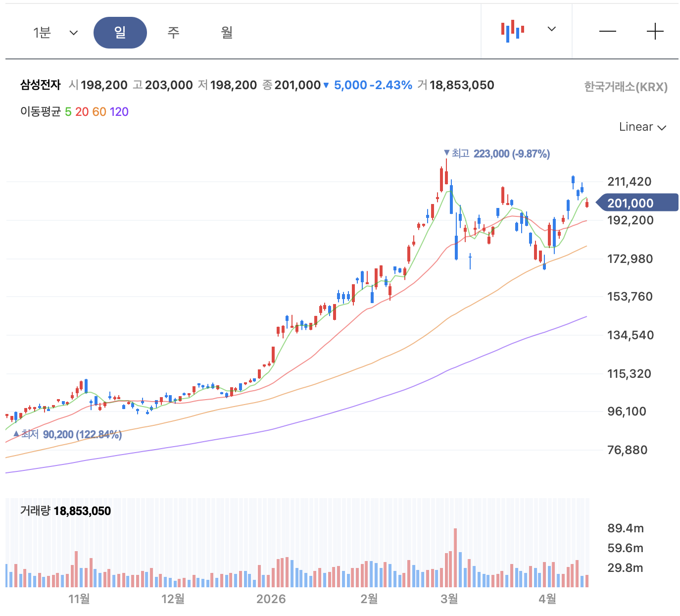Click the 2월 date axis label
Viewport: 680px width, 616px height.
[369, 599]
